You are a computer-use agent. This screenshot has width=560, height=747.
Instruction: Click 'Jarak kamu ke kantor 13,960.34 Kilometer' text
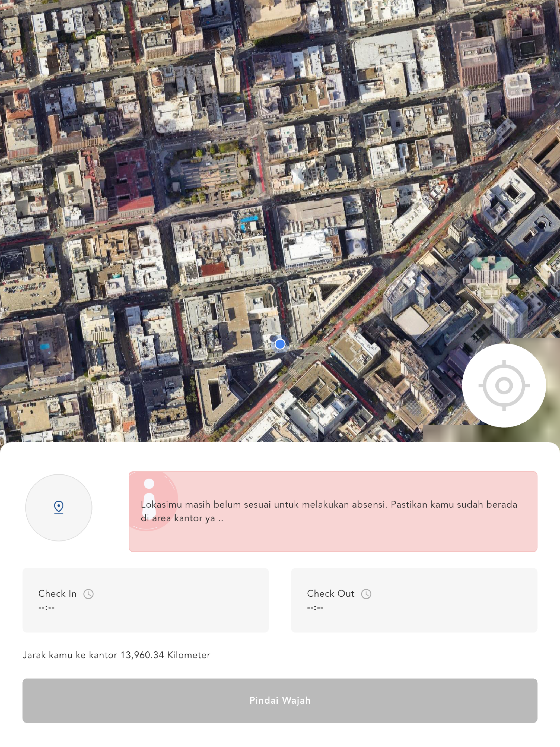coord(116,655)
